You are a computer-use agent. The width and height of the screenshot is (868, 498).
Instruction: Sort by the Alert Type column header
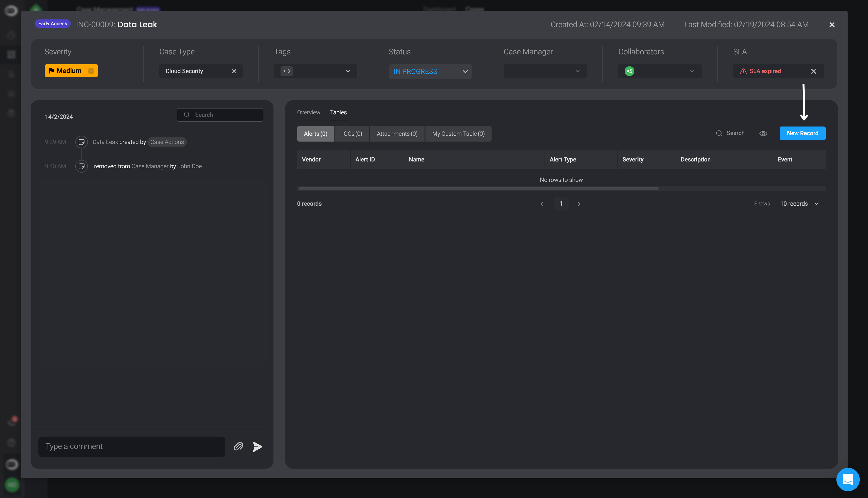tap(581, 159)
